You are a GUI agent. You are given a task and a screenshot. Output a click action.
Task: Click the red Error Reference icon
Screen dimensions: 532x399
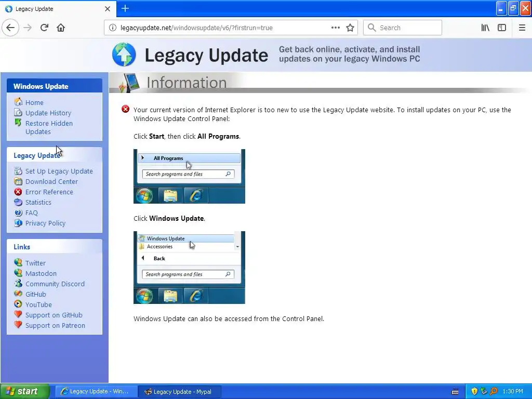coord(18,192)
